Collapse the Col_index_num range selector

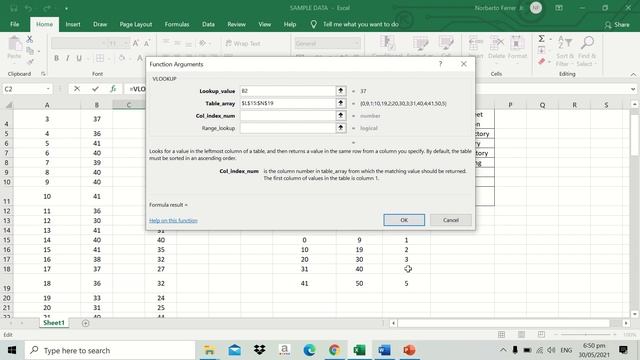340,116
